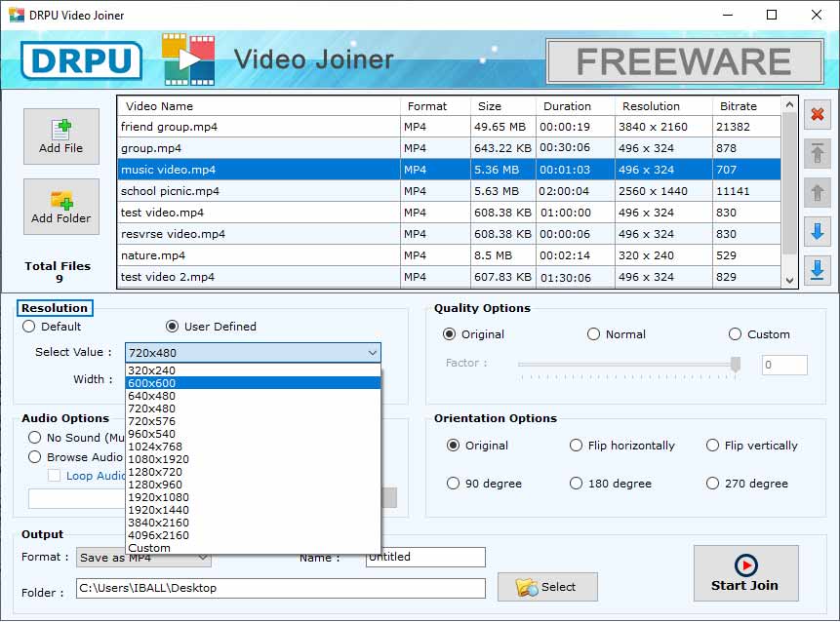Collapse the Select Value resolution dropdown
Image resolution: width=840 pixels, height=622 pixels.
pos(373,353)
